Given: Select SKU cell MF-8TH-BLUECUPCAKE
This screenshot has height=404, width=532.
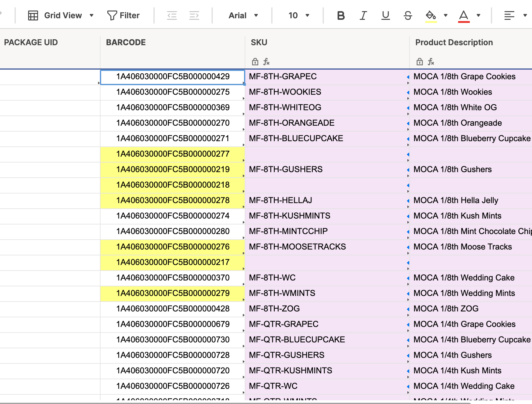Looking at the screenshot, I should (x=327, y=139).
